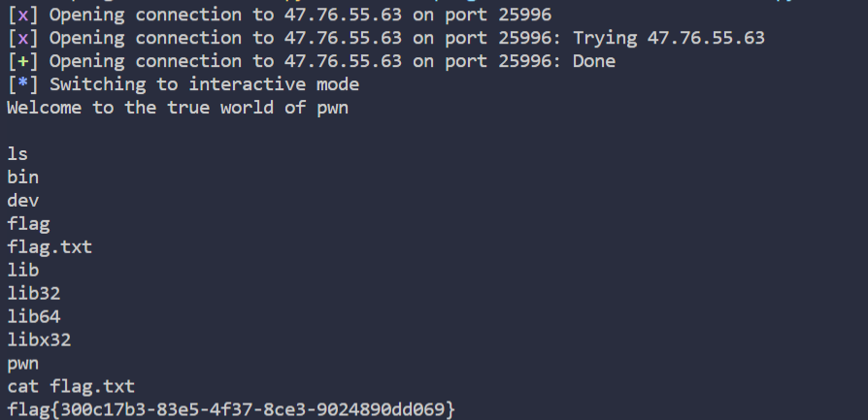
Task: Click the 'flag' directory entry
Action: point(28,224)
